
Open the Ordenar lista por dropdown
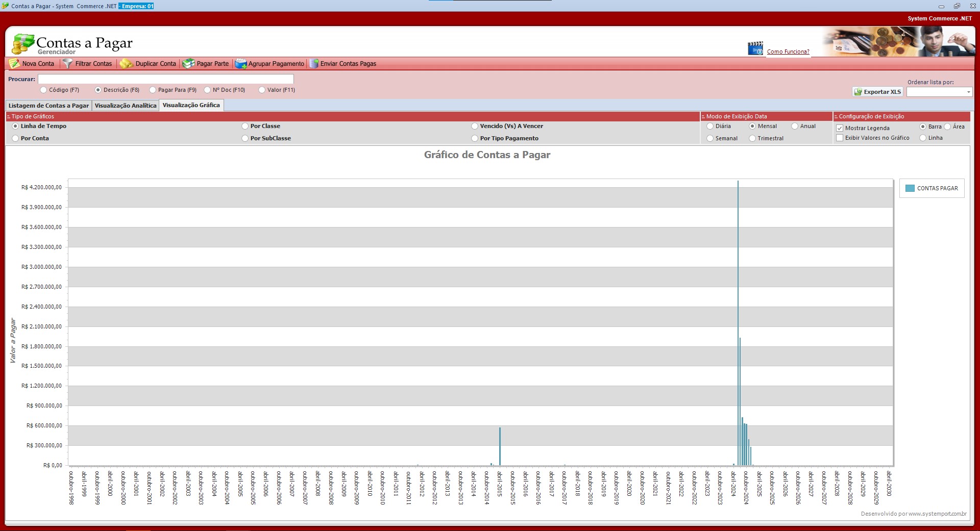point(968,92)
